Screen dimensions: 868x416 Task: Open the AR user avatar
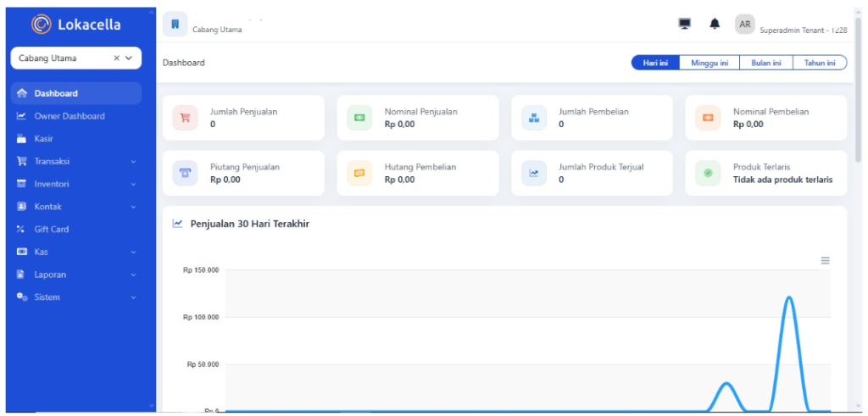[745, 25]
